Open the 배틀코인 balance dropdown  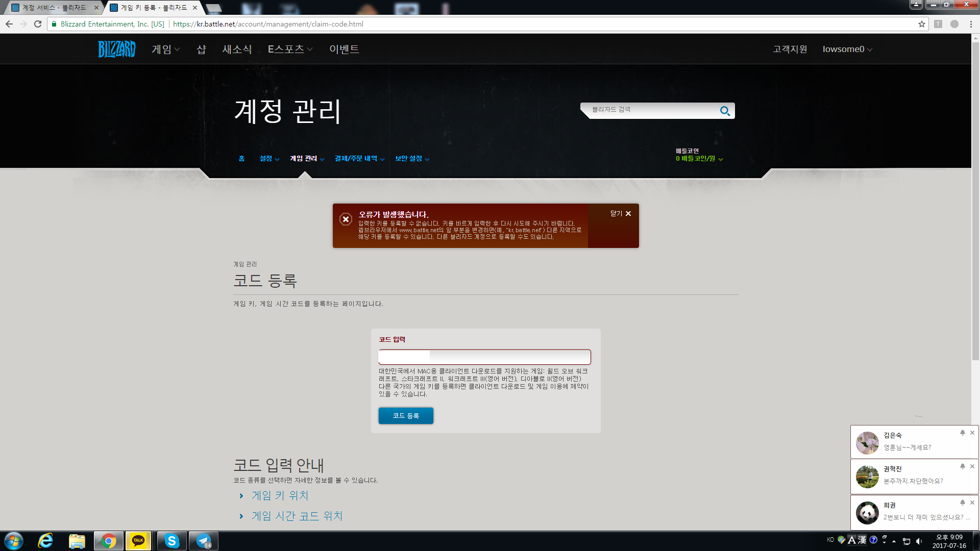[699, 159]
